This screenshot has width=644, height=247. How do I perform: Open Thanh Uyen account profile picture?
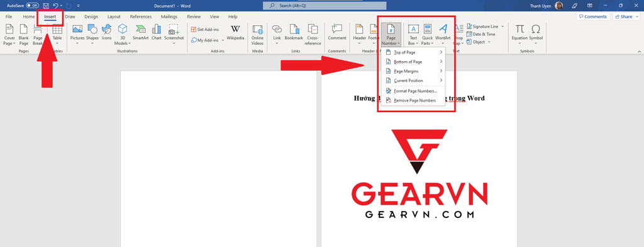click(x=558, y=6)
